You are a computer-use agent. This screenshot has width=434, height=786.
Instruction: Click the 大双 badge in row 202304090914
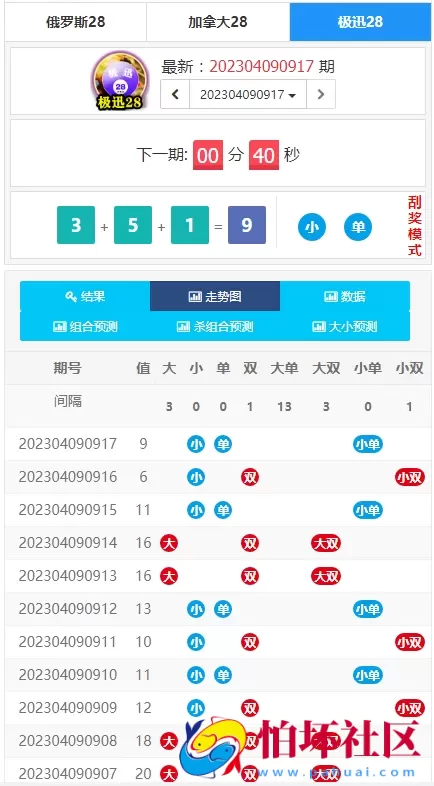(326, 543)
